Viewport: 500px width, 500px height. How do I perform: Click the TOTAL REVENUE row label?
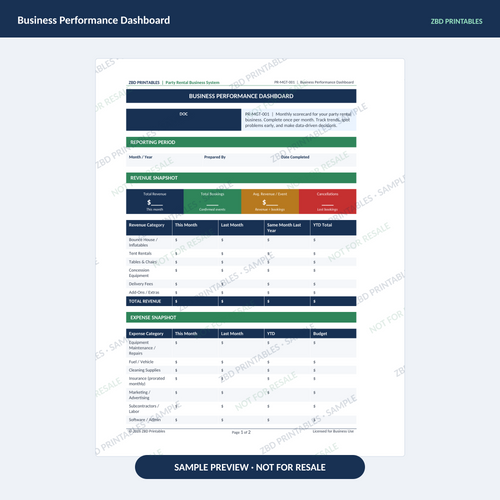[145, 301]
